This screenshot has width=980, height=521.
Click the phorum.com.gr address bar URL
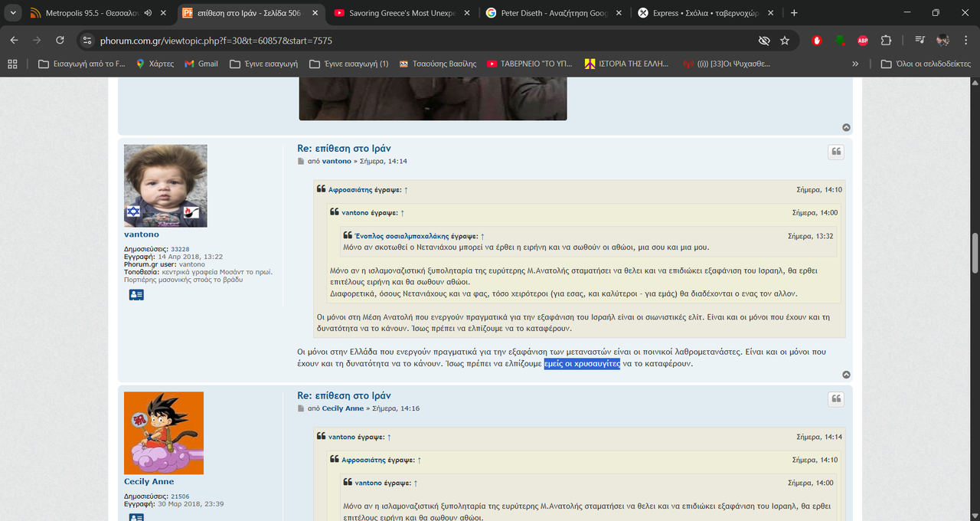(x=216, y=41)
